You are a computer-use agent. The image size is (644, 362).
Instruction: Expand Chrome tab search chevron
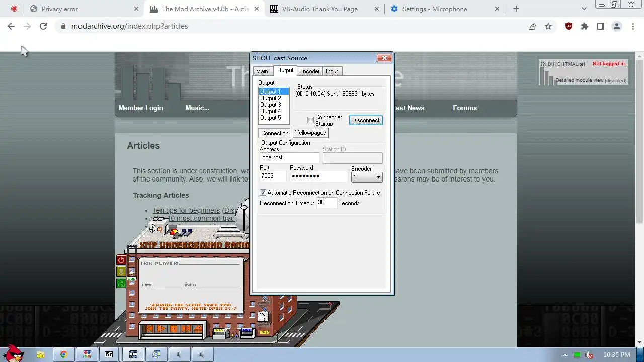(x=584, y=9)
